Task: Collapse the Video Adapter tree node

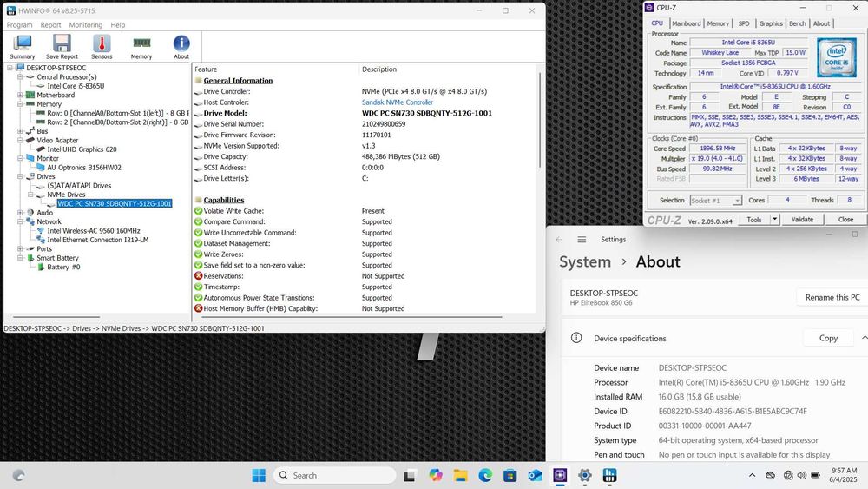Action: (x=20, y=140)
